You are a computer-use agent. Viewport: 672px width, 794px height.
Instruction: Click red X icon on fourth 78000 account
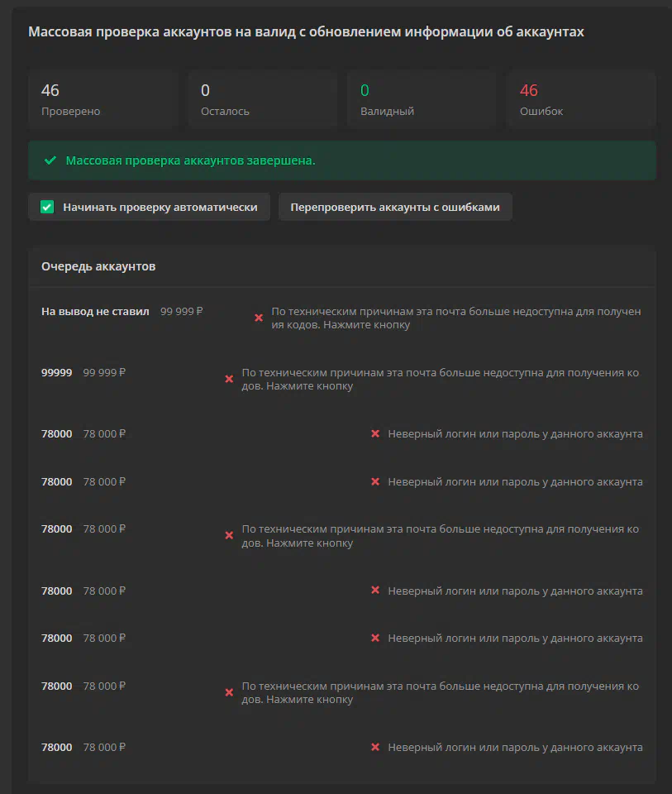(x=375, y=591)
